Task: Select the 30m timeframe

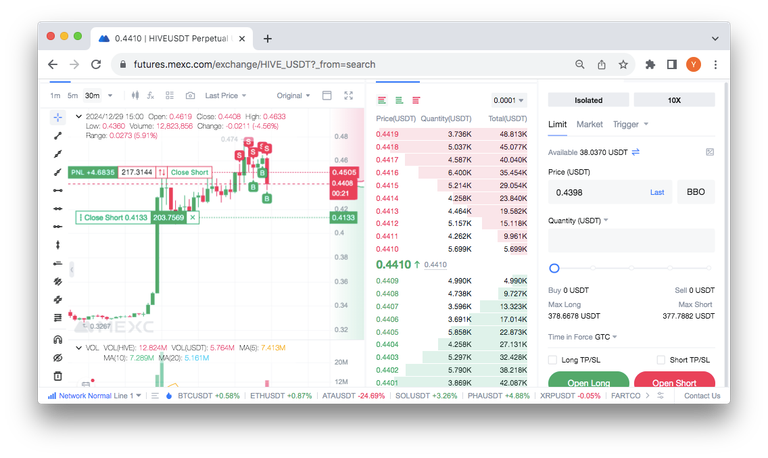Action: pyautogui.click(x=93, y=96)
